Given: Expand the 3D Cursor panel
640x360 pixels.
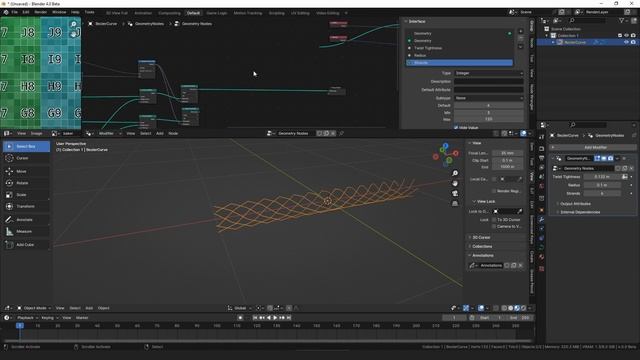Looking at the screenshot, I should [480, 237].
